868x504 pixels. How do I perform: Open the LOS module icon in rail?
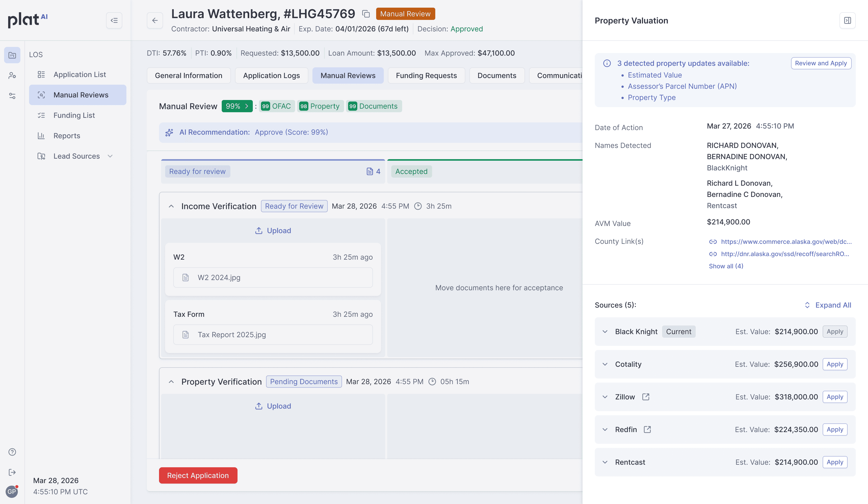tap(12, 55)
